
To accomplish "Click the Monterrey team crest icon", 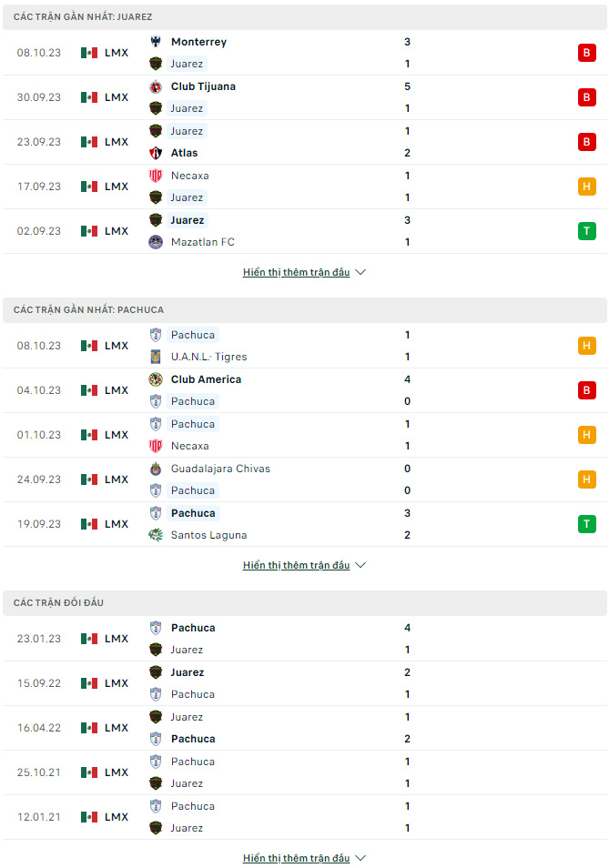I will click(x=156, y=42).
